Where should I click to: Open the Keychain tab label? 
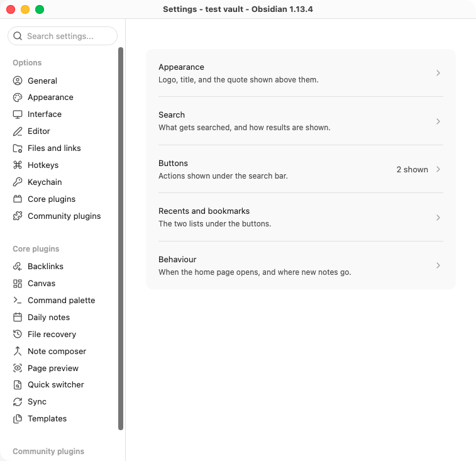pyautogui.click(x=45, y=182)
